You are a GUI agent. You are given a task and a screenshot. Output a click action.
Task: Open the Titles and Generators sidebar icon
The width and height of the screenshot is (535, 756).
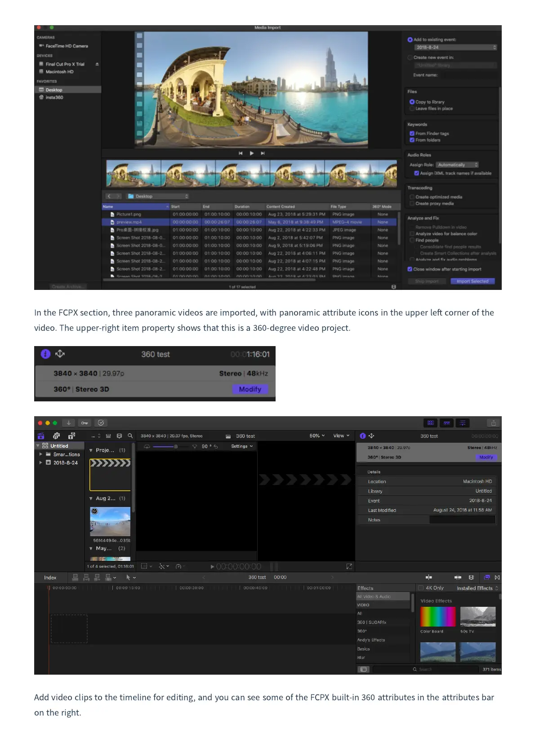[x=71, y=436]
